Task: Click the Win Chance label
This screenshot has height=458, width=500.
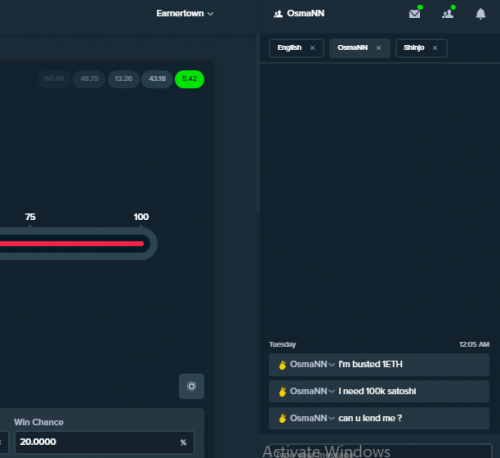Action: point(39,422)
